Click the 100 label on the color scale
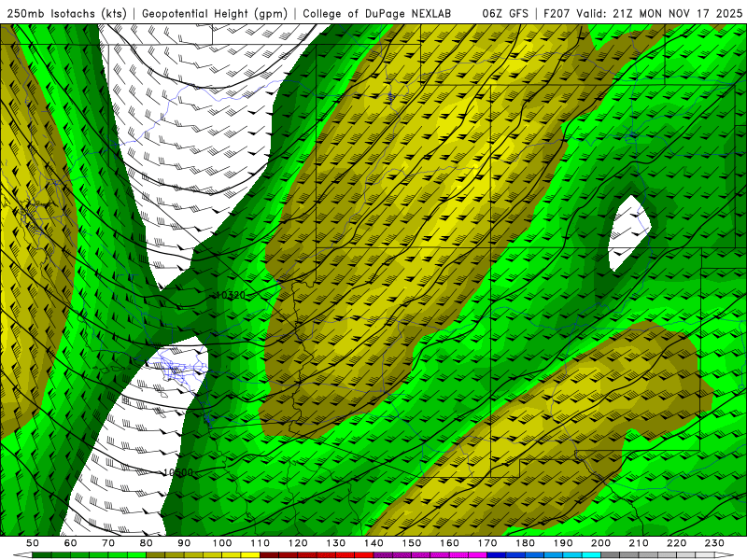 pyautogui.click(x=222, y=543)
